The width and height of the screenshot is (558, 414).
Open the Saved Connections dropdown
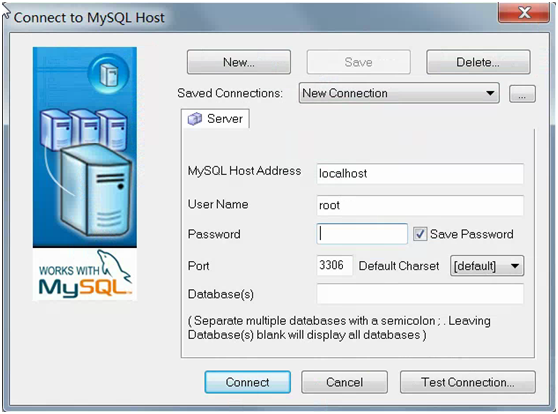[x=399, y=93]
